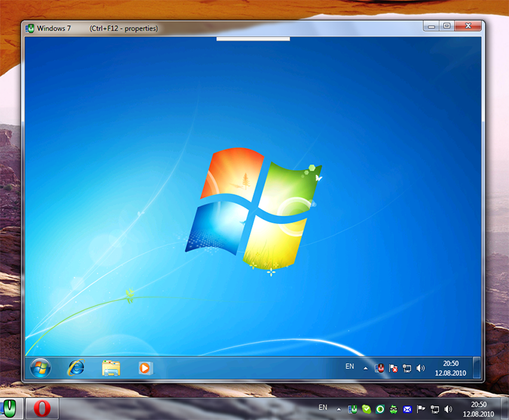Open the green checkmark icon in host tray

point(367,409)
